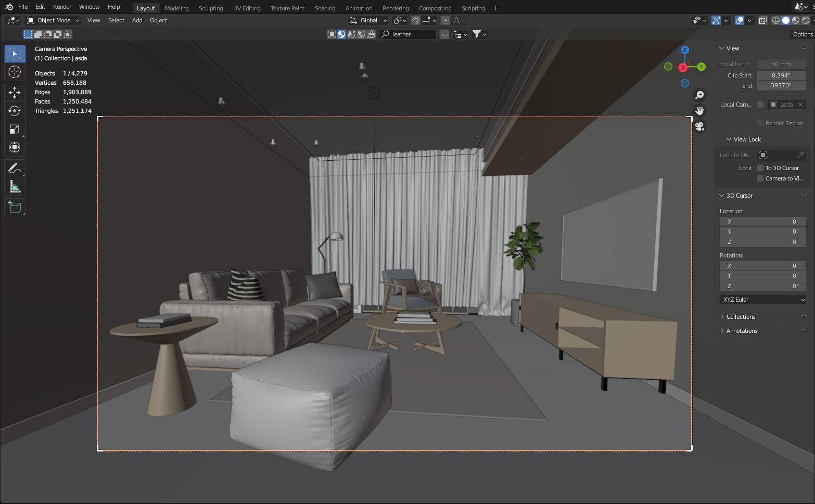
Task: Open the Global transform orientation dropdown
Action: 368,20
